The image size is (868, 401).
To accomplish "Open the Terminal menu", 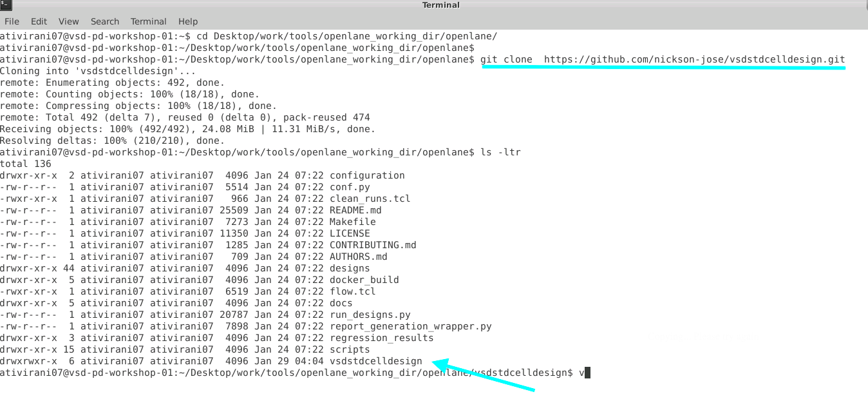I will [148, 21].
